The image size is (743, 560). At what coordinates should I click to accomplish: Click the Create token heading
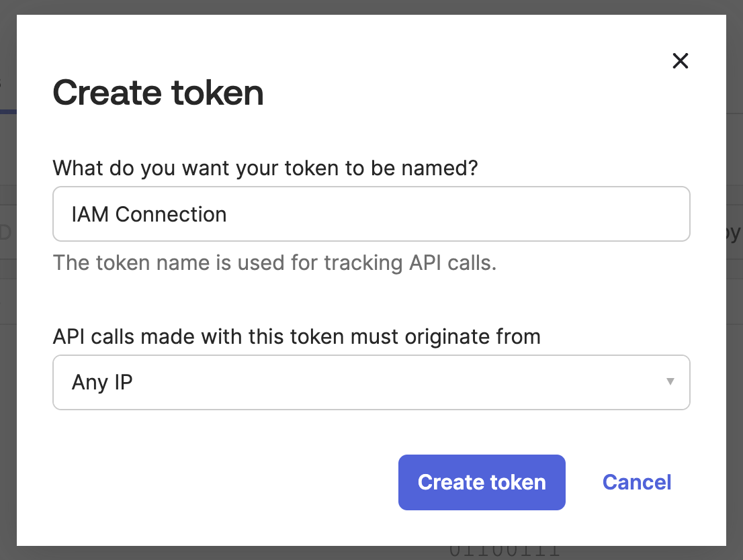(x=158, y=93)
